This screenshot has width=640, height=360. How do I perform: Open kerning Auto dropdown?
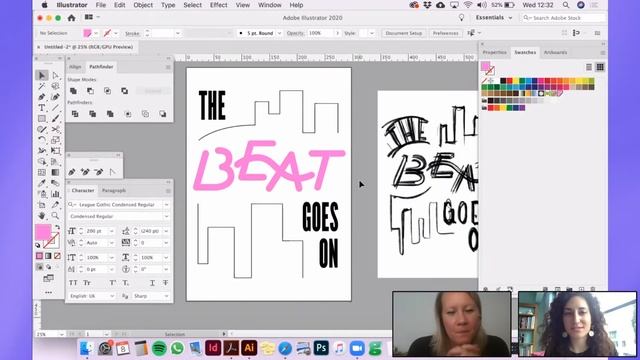pyautogui.click(x=111, y=243)
